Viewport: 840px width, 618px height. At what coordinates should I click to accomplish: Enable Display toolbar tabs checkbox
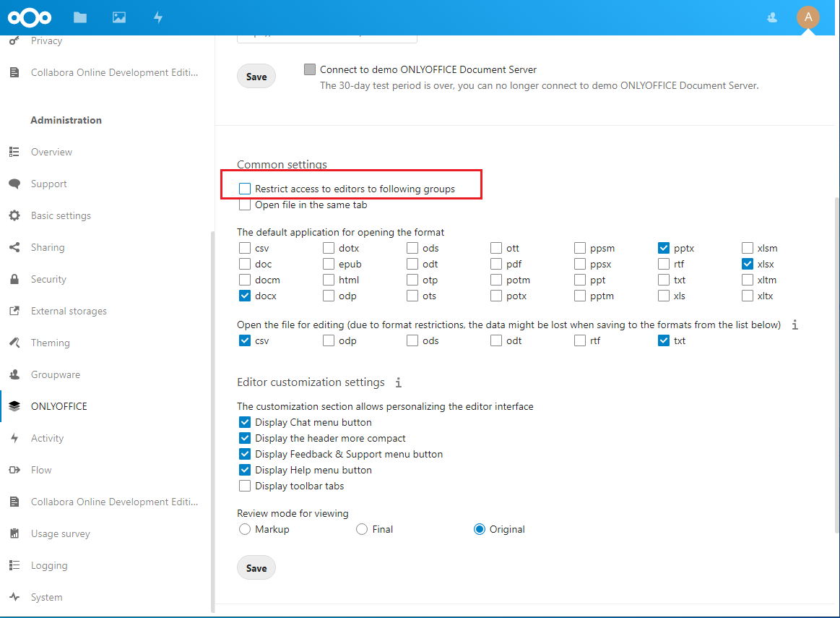click(x=245, y=486)
